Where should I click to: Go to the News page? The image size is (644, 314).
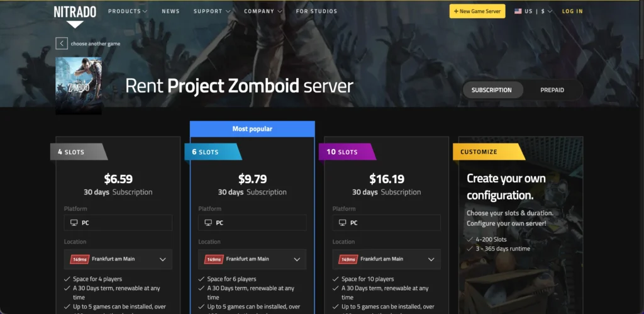pos(170,11)
